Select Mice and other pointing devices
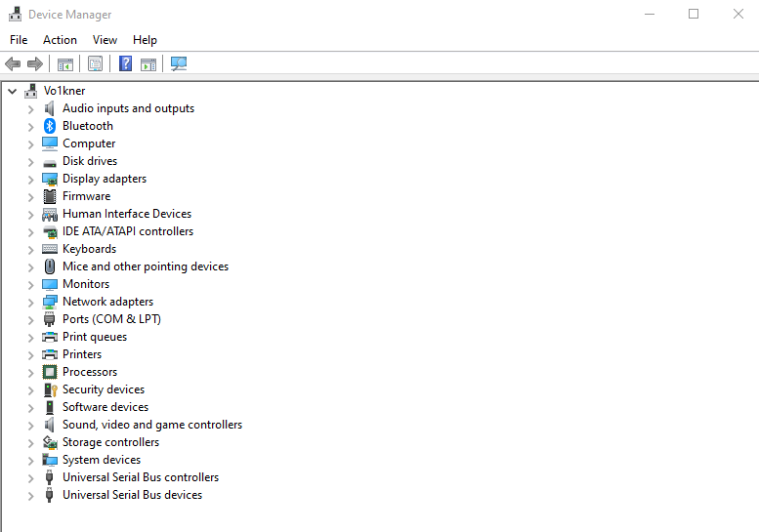 (x=146, y=266)
